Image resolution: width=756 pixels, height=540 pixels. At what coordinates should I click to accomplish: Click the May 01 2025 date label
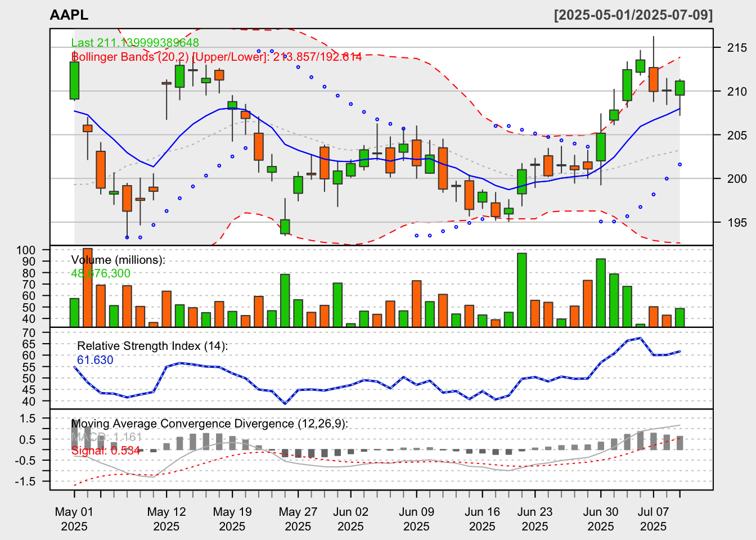[x=74, y=519]
